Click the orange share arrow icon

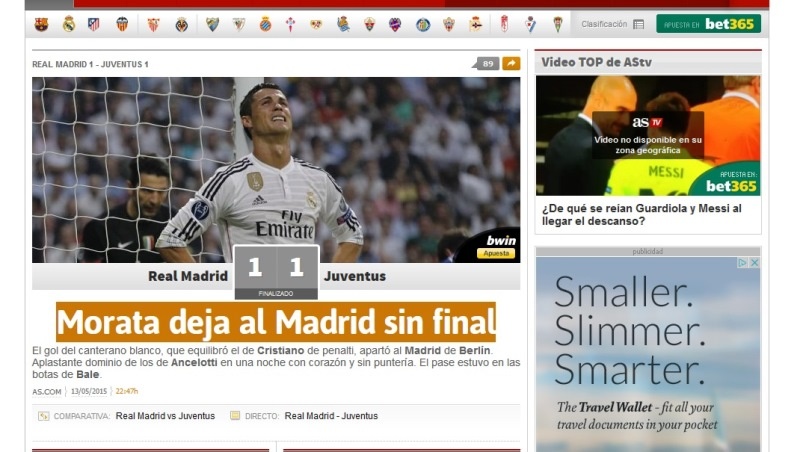[x=511, y=63]
